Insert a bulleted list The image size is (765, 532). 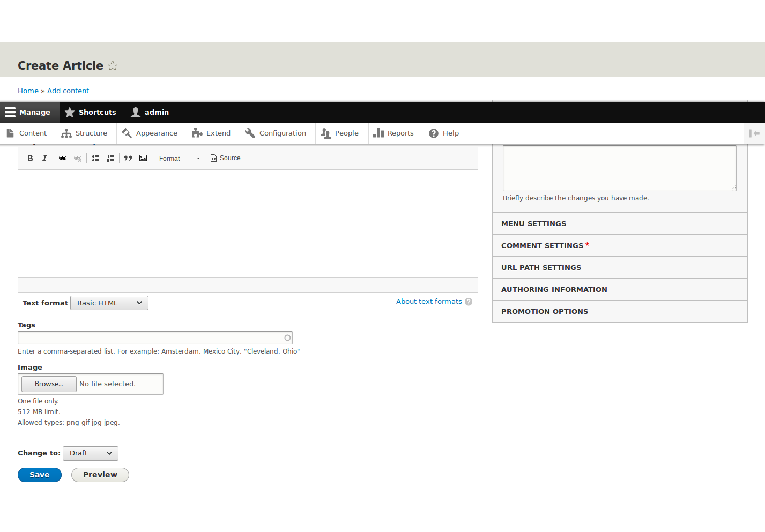(95, 158)
